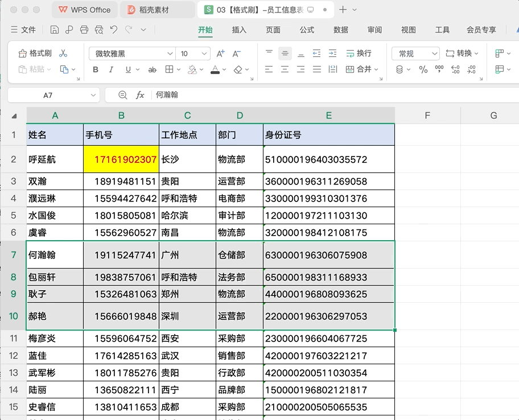
Task: Click the font color A swatch
Action: pyautogui.click(x=215, y=69)
